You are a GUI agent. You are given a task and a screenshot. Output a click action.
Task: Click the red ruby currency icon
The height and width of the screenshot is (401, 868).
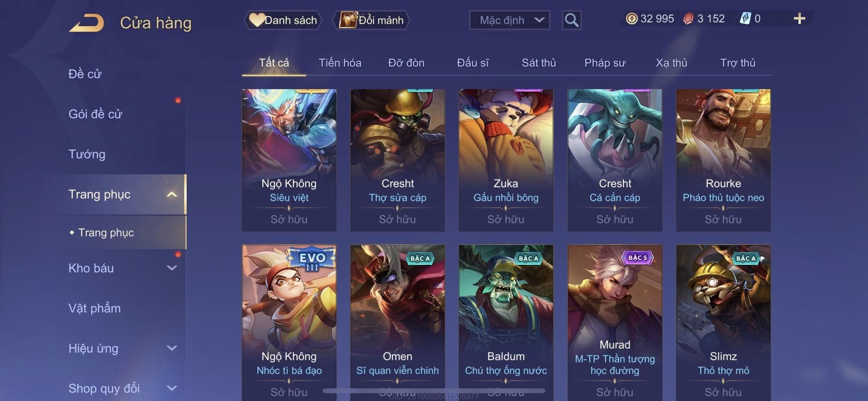point(688,19)
